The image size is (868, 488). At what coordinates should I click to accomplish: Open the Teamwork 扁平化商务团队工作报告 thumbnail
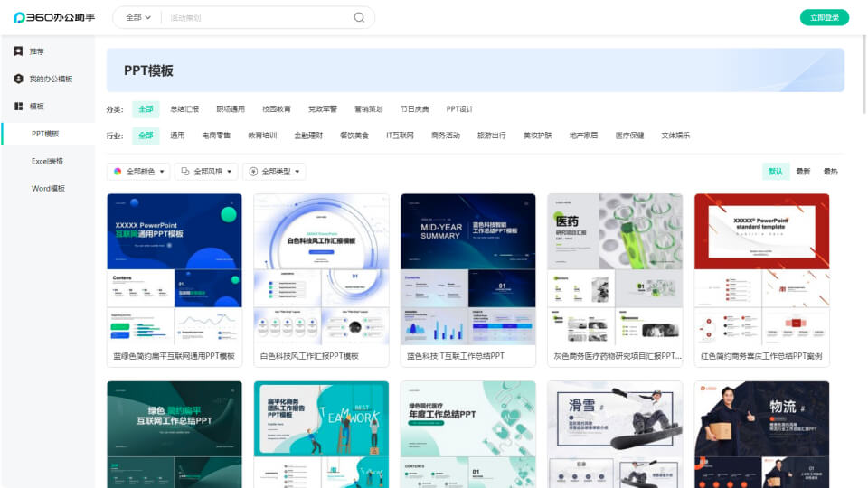[321, 435]
